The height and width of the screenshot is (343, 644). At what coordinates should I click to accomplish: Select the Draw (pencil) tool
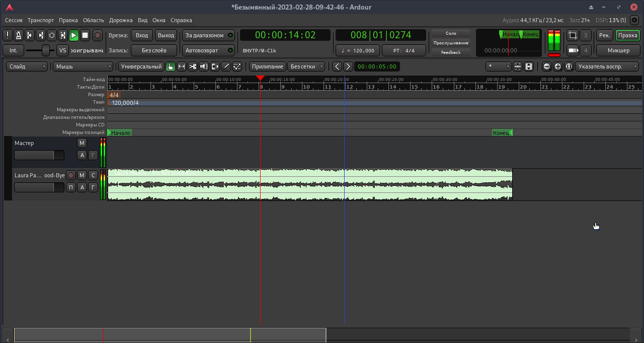tap(226, 66)
